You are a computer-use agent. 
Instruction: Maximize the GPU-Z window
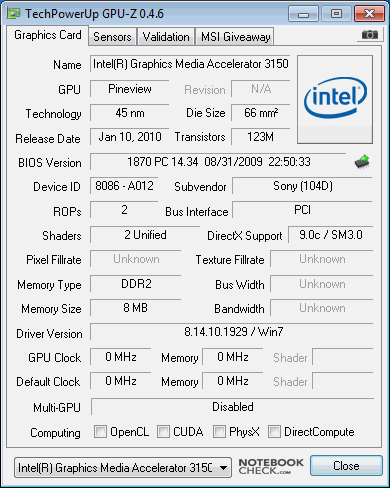click(336, 14)
